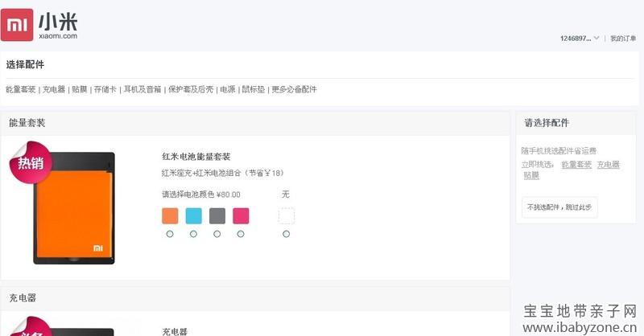Image resolution: width=644 pixels, height=336 pixels.
Task: Click sidebar 能量套装 link
Action: tap(576, 165)
